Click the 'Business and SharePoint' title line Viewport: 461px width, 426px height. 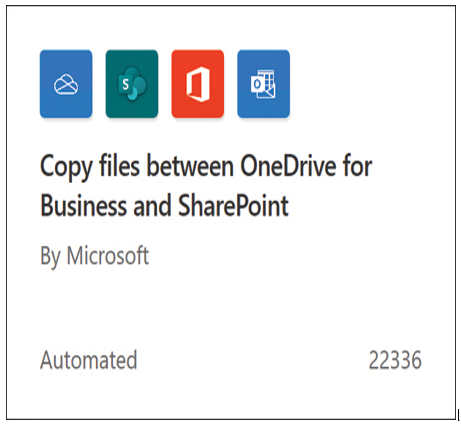click(x=164, y=206)
